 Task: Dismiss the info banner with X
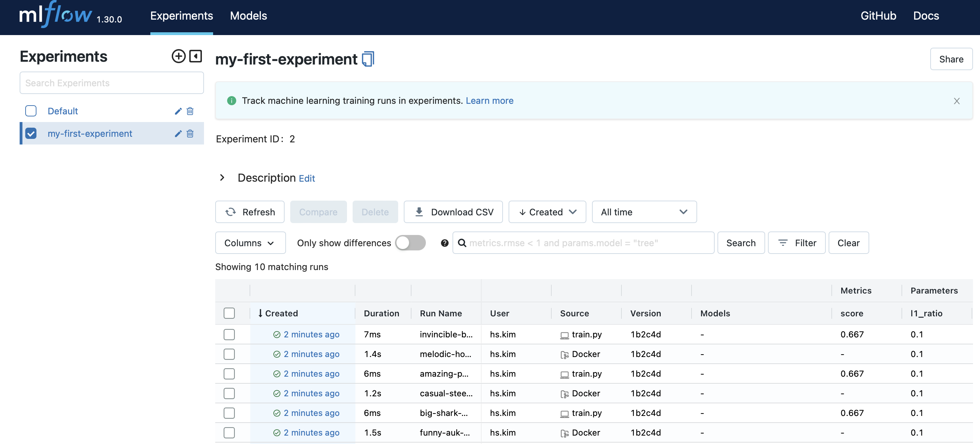(957, 101)
